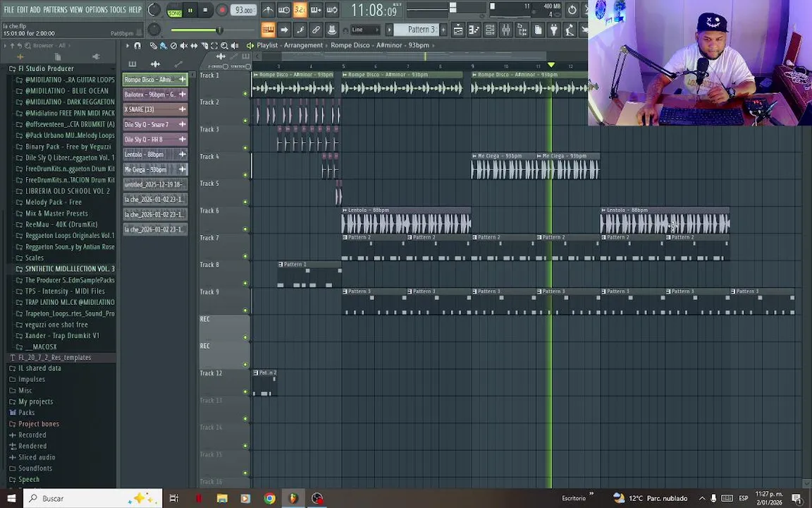Select the playlist Slice tool
812x508 pixels.
[x=204, y=46]
